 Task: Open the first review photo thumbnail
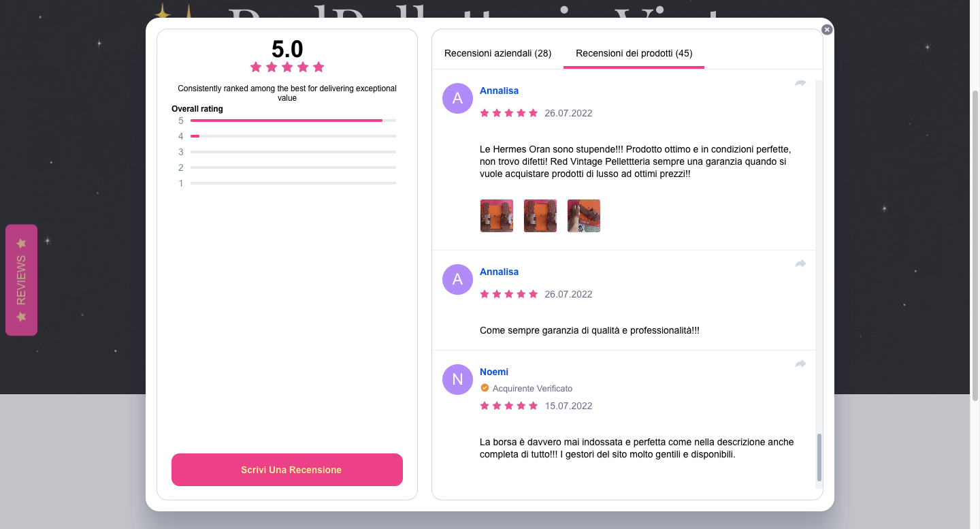[497, 216]
